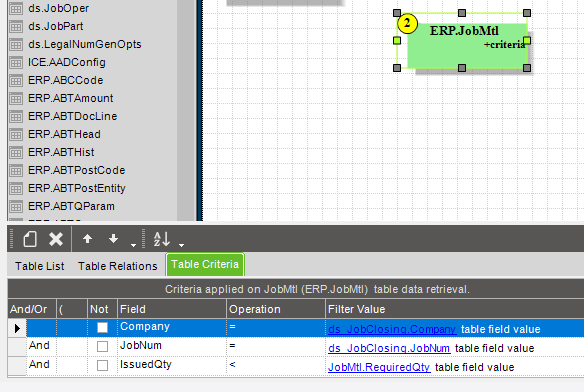Click the Not column header
This screenshot has width=584, height=392.
[x=102, y=309]
